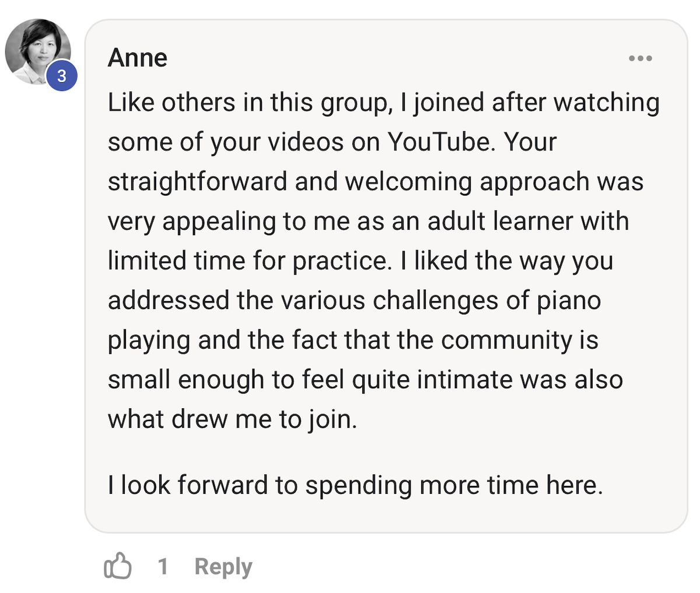Image resolution: width=700 pixels, height=593 pixels.
Task: Click Anne's profile photo avatar
Action: click(38, 52)
